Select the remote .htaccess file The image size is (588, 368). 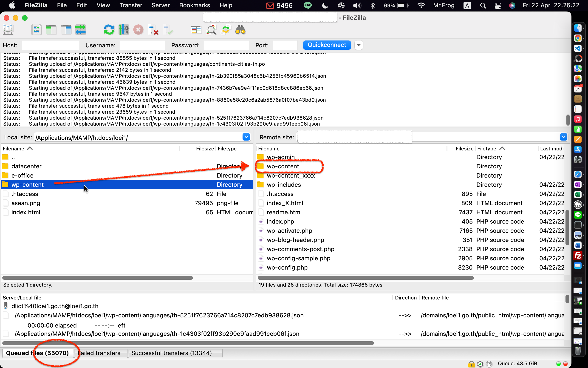click(410, 194)
